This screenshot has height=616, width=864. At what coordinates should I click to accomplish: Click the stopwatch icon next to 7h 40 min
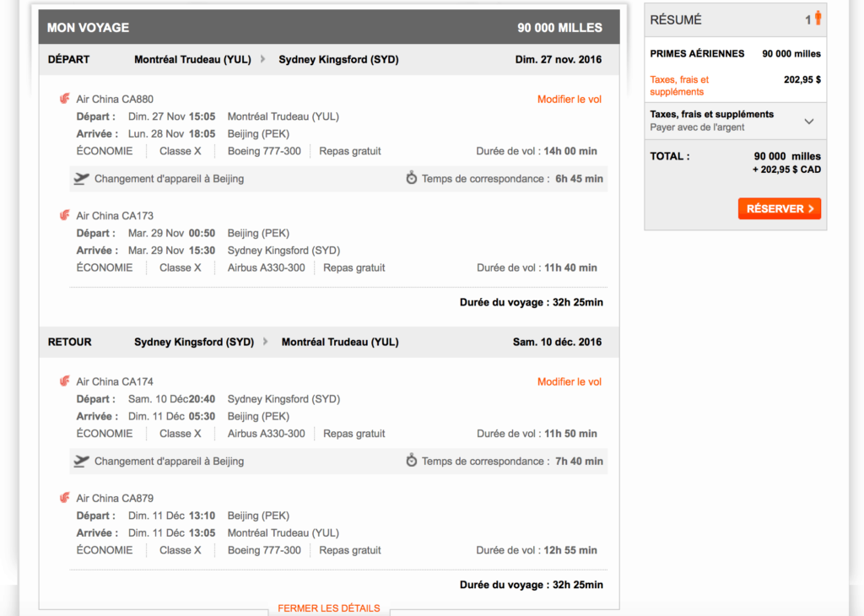coord(412,461)
